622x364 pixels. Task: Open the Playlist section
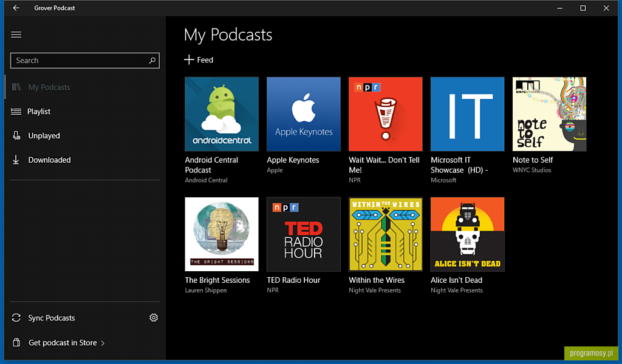click(x=85, y=111)
